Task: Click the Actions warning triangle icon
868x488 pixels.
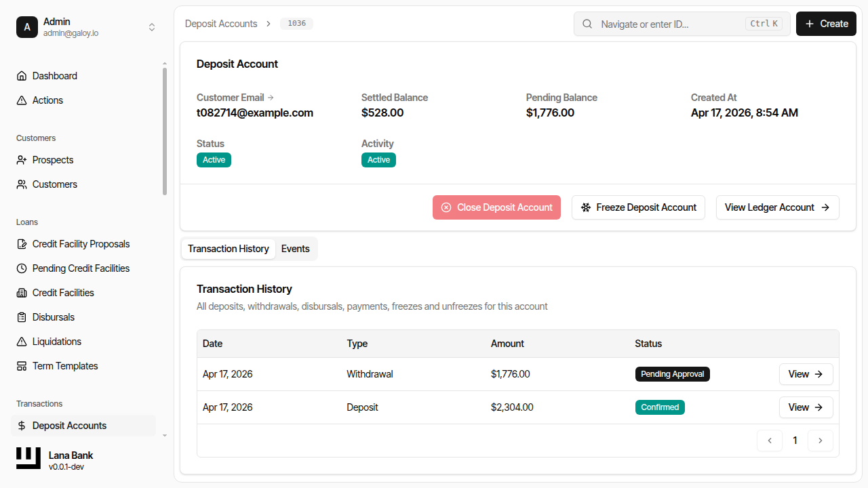Action: pos(21,100)
